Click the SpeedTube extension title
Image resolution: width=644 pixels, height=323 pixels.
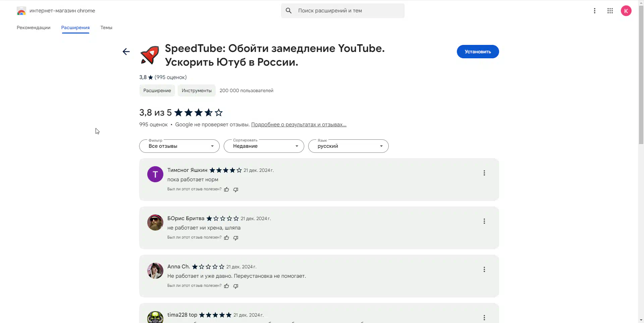point(275,55)
